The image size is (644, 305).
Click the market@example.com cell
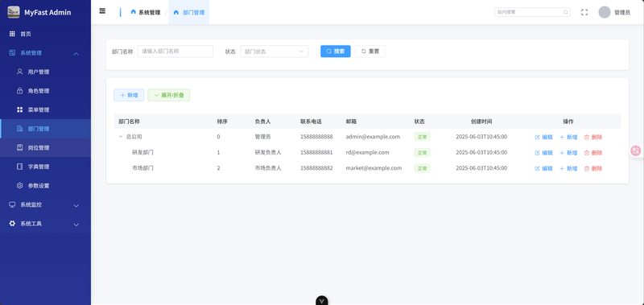click(374, 168)
